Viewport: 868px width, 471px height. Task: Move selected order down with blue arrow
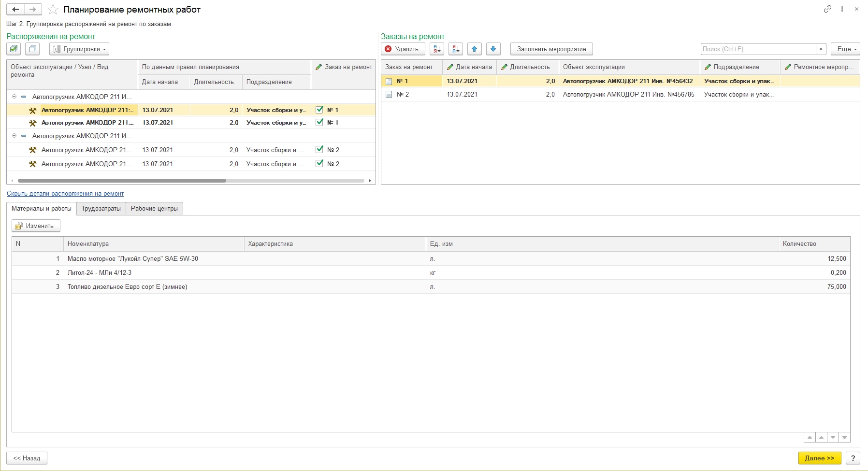click(x=493, y=49)
